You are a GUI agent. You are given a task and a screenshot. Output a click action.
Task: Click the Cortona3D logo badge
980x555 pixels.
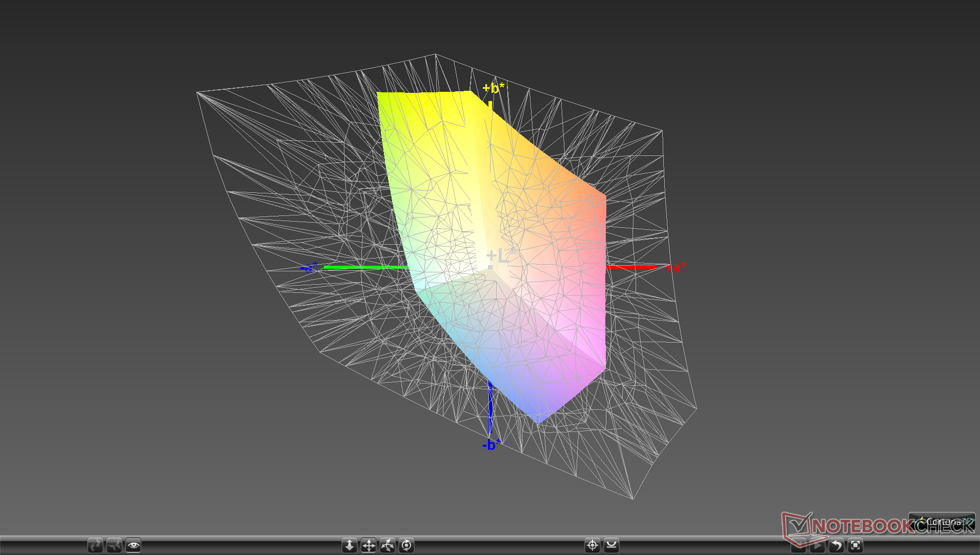[942, 522]
